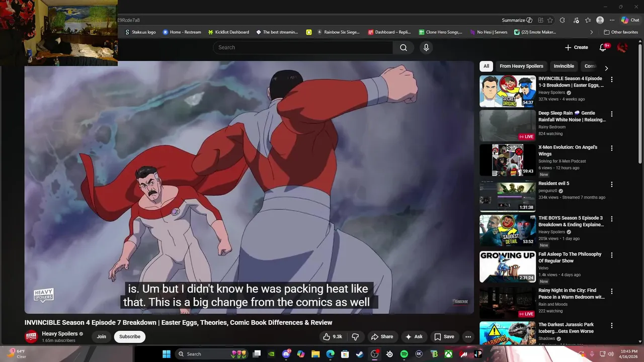Click the YouTube search input field

(303, 47)
